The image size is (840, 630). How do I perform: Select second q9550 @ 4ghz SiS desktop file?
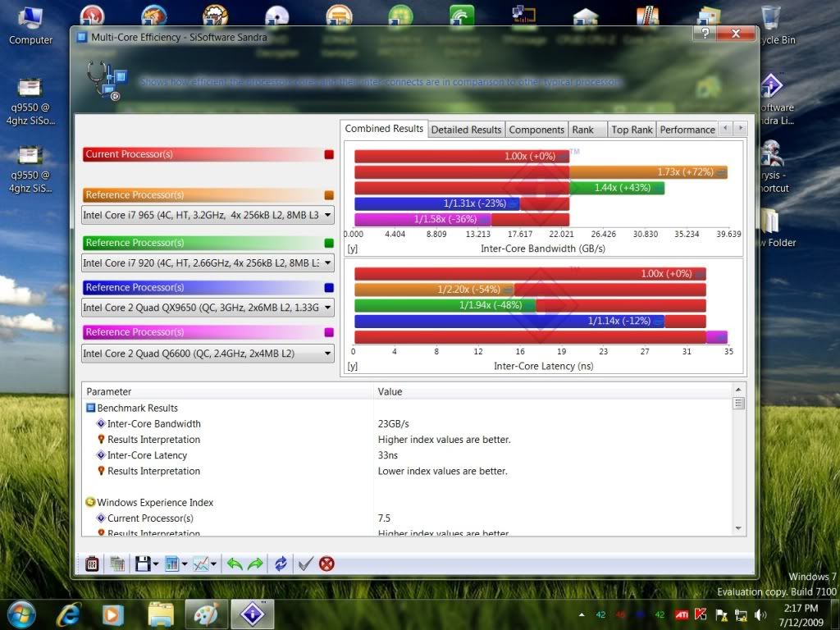click(x=30, y=169)
